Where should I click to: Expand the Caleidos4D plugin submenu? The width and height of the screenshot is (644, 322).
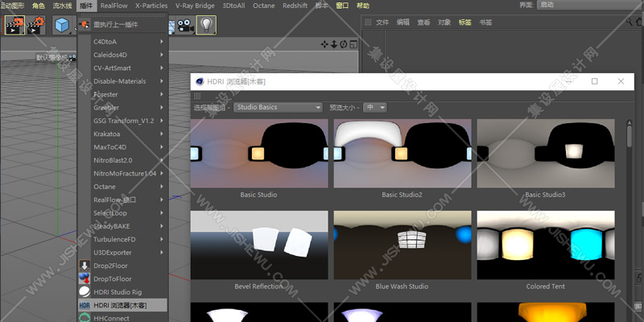[x=122, y=55]
